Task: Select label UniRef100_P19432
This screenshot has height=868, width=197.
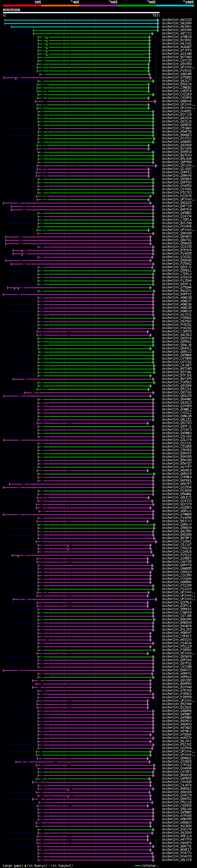Action: [x=176, y=71]
